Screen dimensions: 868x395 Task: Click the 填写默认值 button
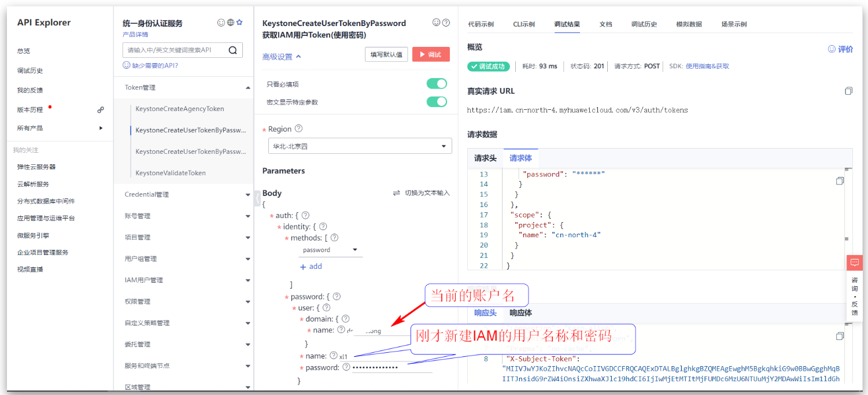click(386, 54)
